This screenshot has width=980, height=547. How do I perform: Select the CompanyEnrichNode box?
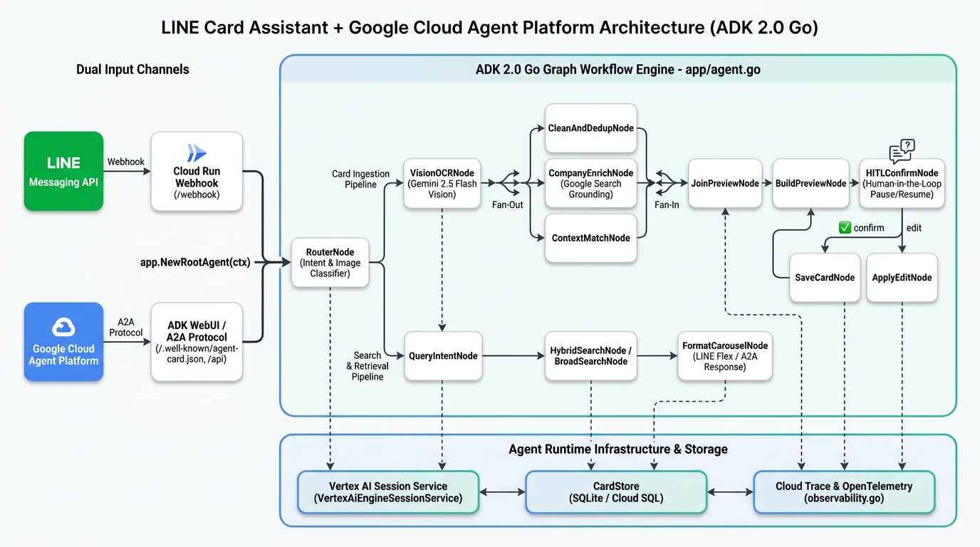point(591,183)
